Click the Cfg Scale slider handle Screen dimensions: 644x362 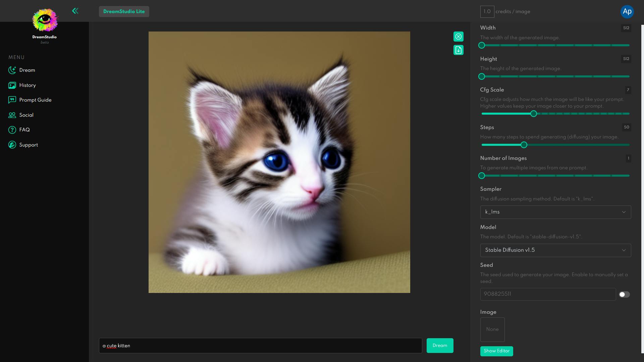point(533,114)
